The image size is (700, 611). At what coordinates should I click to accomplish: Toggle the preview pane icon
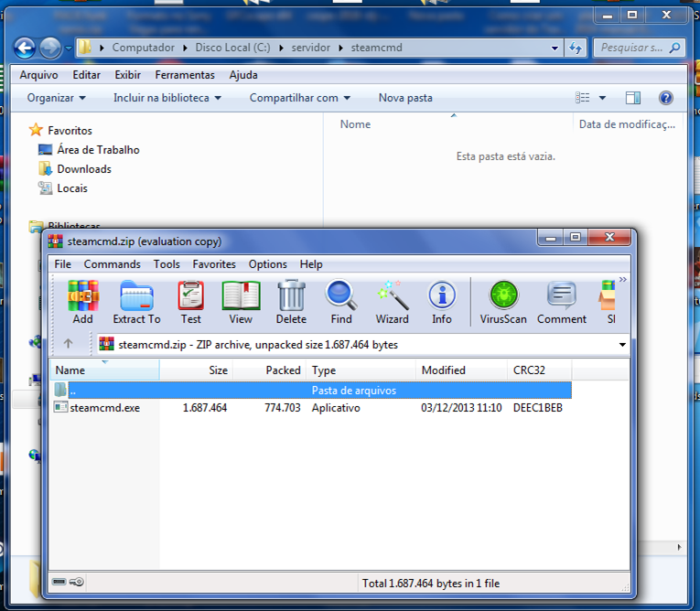(x=633, y=98)
